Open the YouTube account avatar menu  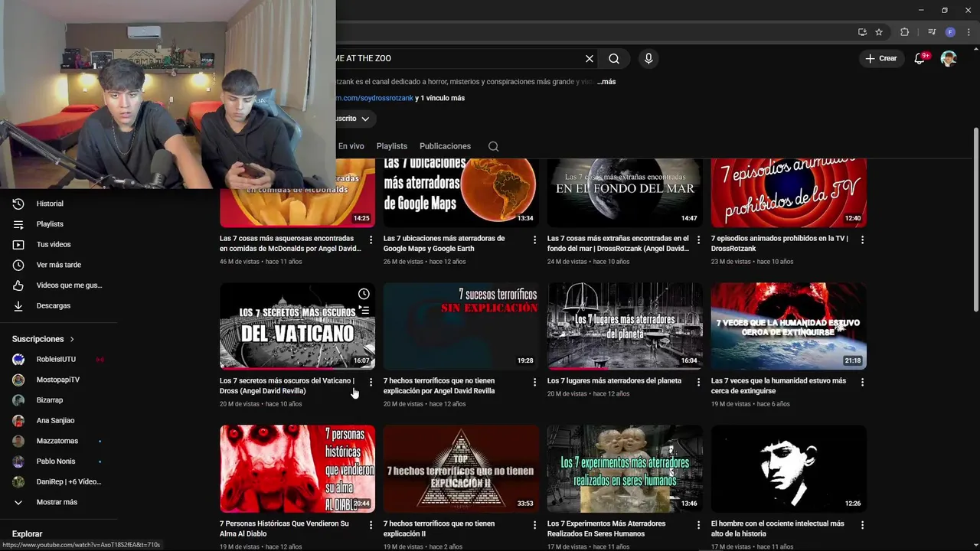pyautogui.click(x=949, y=58)
